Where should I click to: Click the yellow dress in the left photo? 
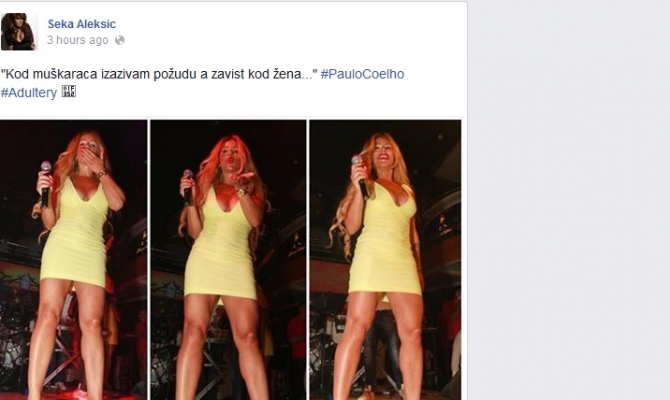pos(75,233)
